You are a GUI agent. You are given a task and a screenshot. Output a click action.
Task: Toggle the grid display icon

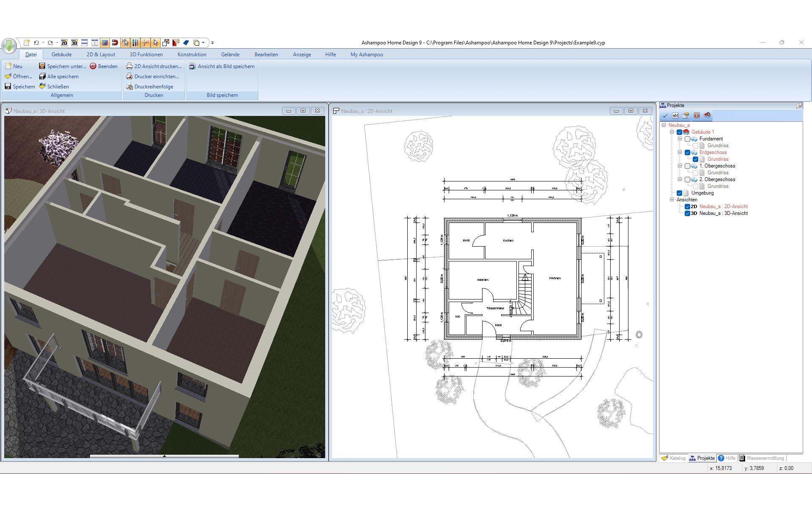point(105,43)
